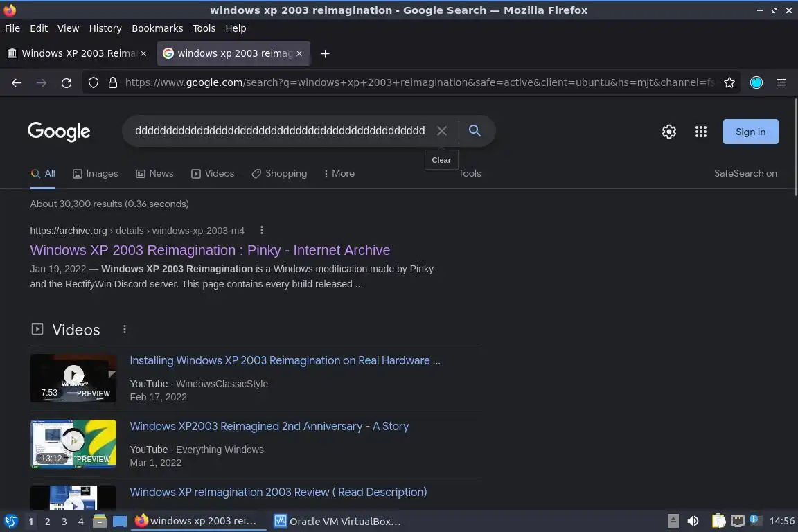Open the volume control tray icon
This screenshot has height=532, width=798.
[693, 522]
